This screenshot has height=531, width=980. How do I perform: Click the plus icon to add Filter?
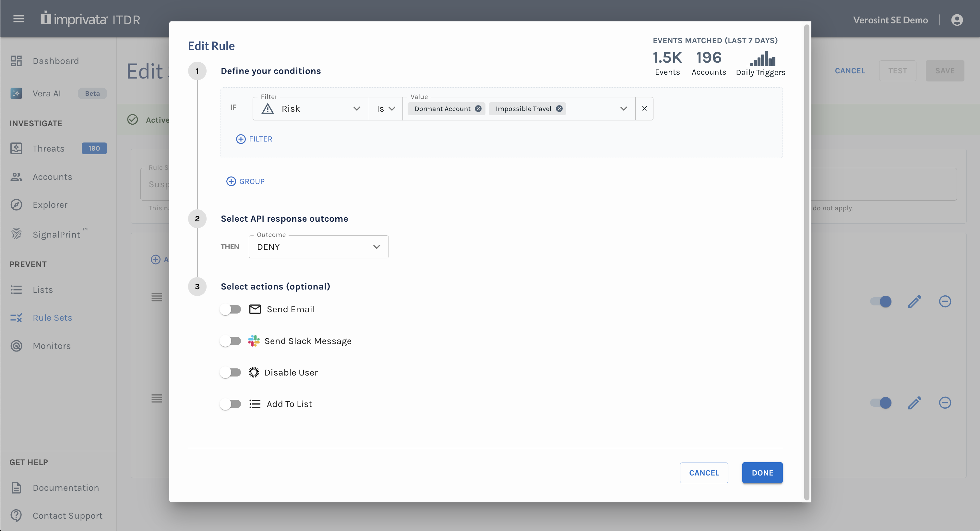coord(240,139)
